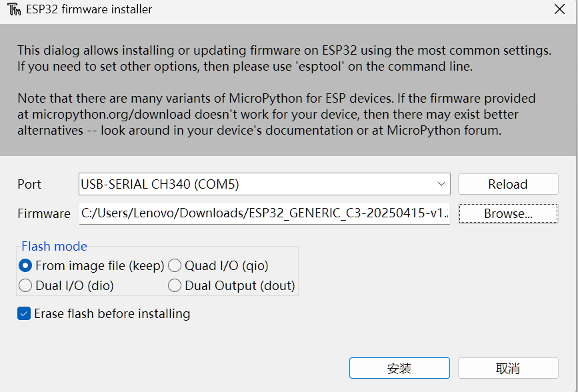This screenshot has width=578, height=392.
Task: Select "From image file (keep)" flash mode
Action: [24, 265]
